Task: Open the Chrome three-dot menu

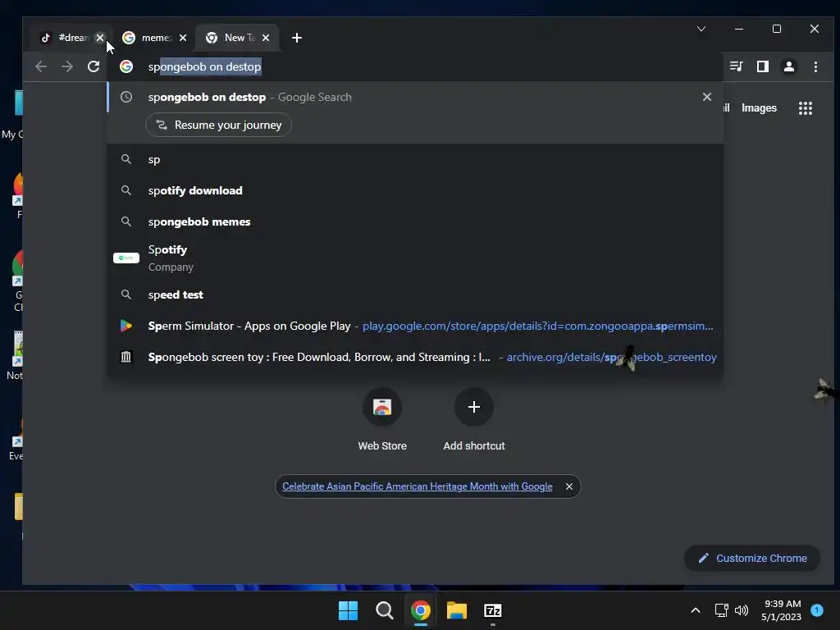Action: pyautogui.click(x=815, y=66)
